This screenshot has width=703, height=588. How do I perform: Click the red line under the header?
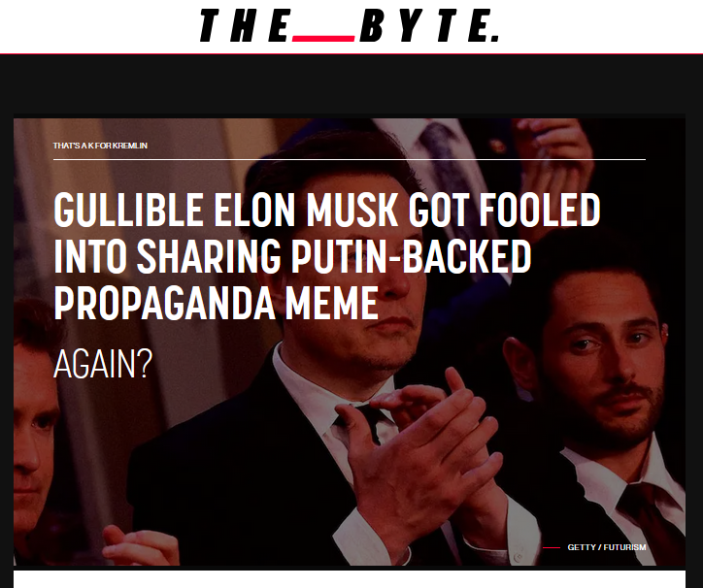click(351, 53)
